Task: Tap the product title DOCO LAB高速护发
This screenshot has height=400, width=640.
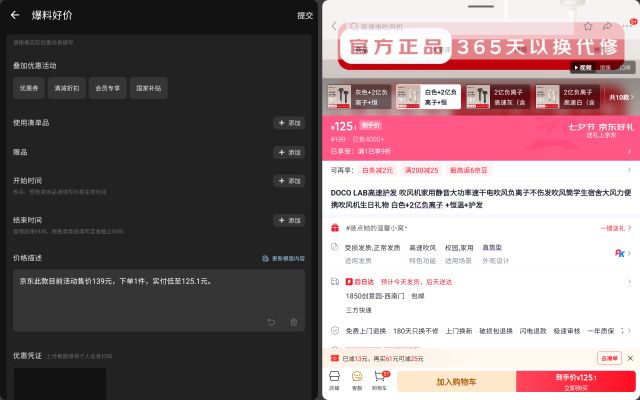Action: [481, 199]
